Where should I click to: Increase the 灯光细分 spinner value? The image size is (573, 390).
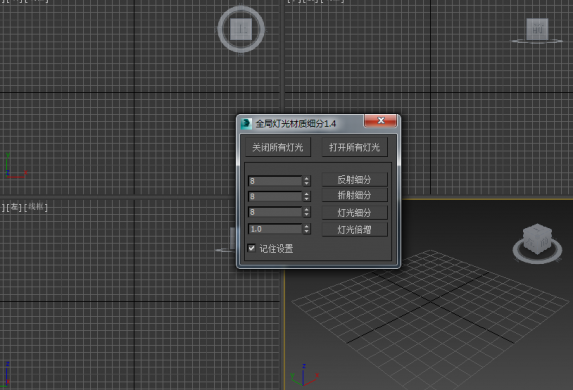click(307, 209)
